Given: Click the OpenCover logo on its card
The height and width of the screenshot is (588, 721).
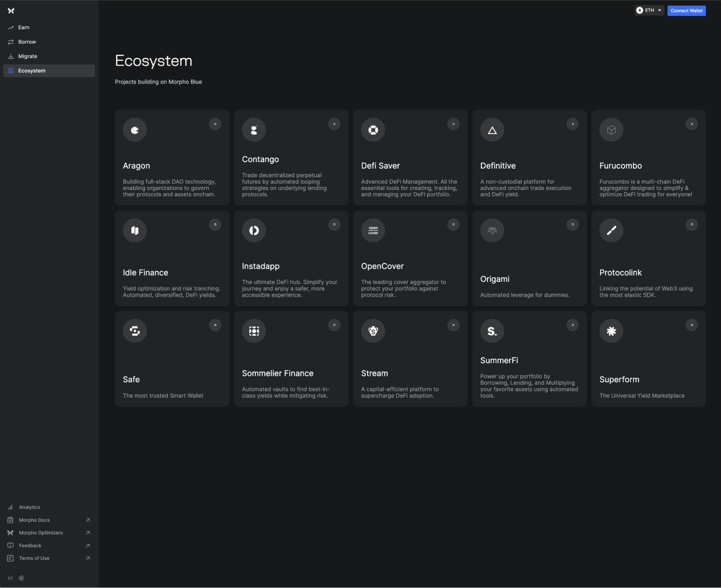Looking at the screenshot, I should click(x=373, y=230).
